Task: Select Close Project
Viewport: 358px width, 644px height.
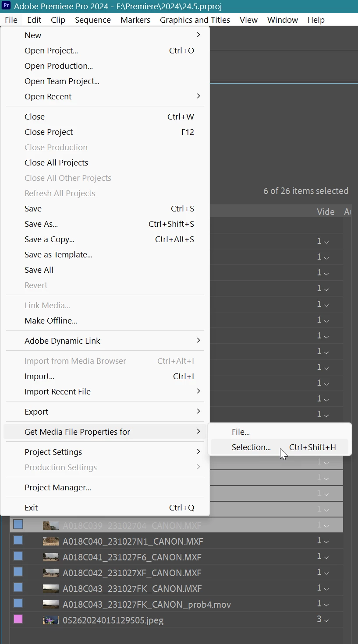Action: (x=105, y=132)
